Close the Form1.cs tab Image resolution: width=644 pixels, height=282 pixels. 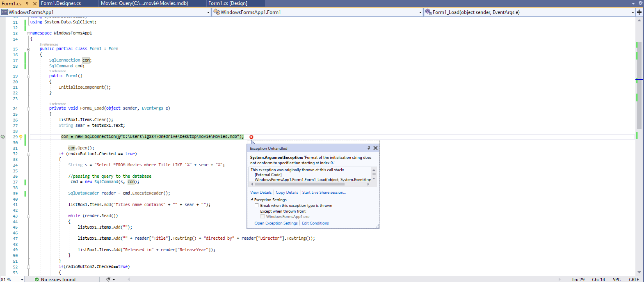point(35,3)
